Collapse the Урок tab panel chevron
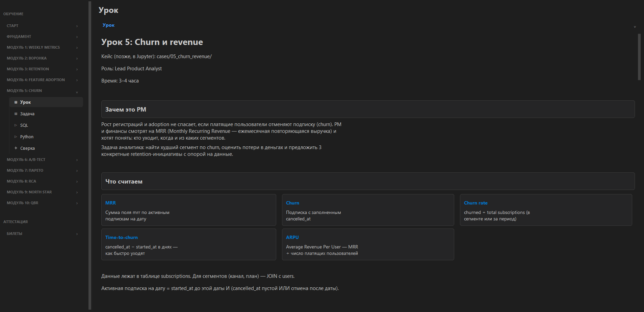 635,27
